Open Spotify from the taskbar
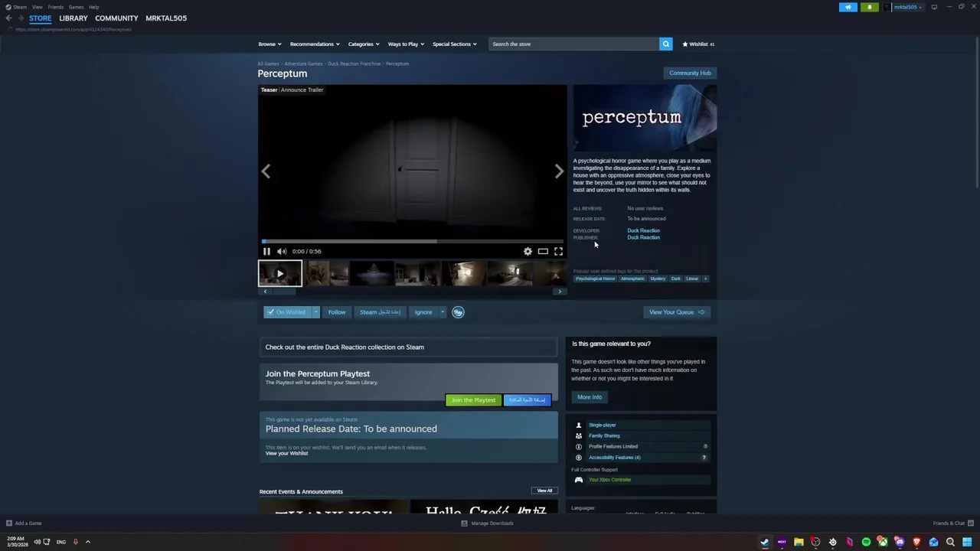980x551 pixels. point(866,542)
